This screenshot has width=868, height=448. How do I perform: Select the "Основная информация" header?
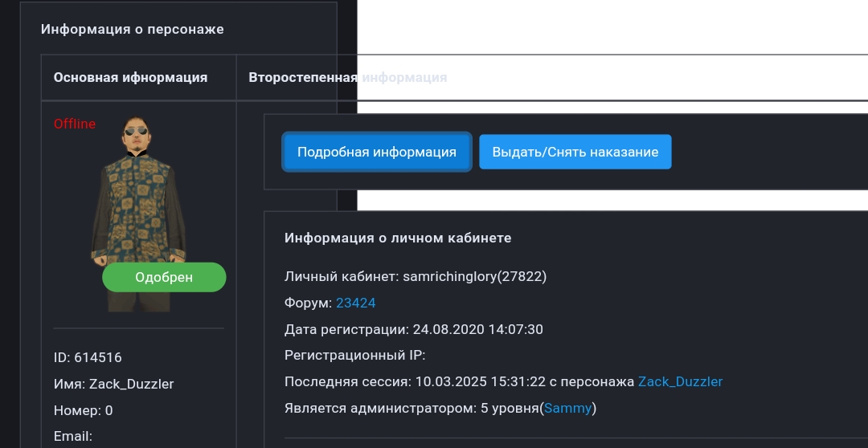pyautogui.click(x=130, y=78)
